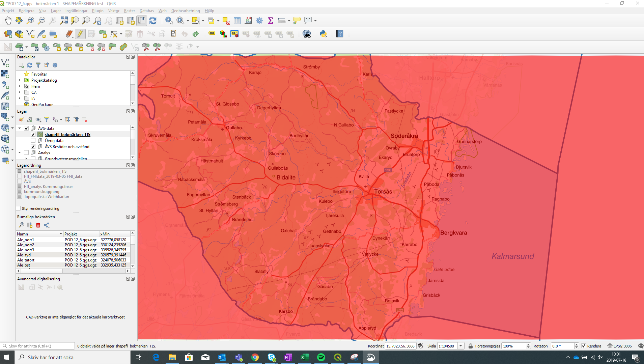Click the Refresh map icon
Image resolution: width=644 pixels, height=364 pixels.
coord(153,21)
